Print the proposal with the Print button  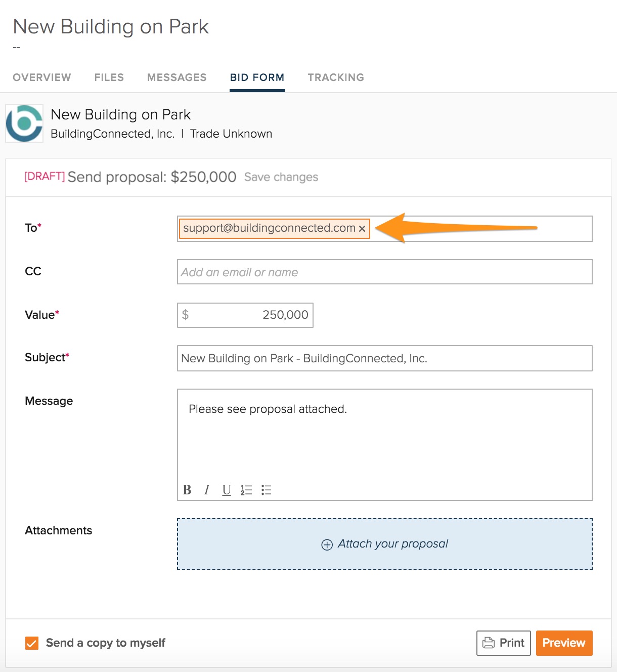pos(503,643)
